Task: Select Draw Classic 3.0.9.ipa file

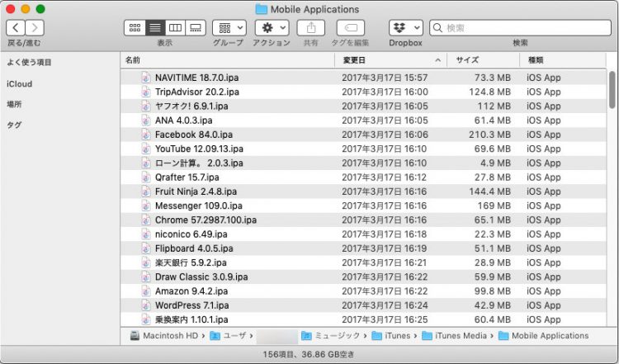Action: [363, 277]
